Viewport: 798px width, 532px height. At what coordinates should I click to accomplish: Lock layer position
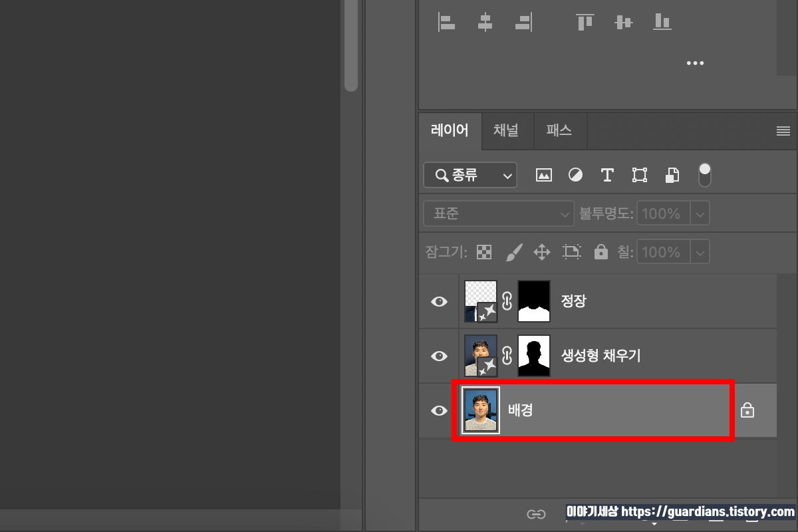[542, 252]
